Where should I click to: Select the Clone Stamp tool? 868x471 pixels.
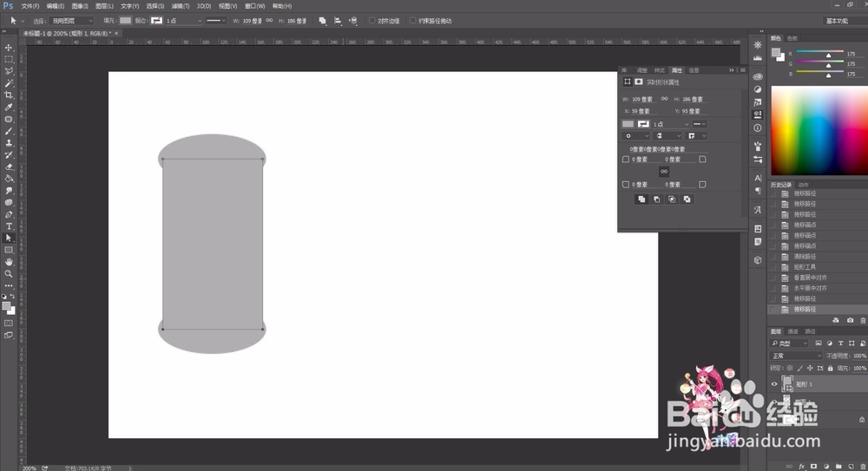(9, 143)
